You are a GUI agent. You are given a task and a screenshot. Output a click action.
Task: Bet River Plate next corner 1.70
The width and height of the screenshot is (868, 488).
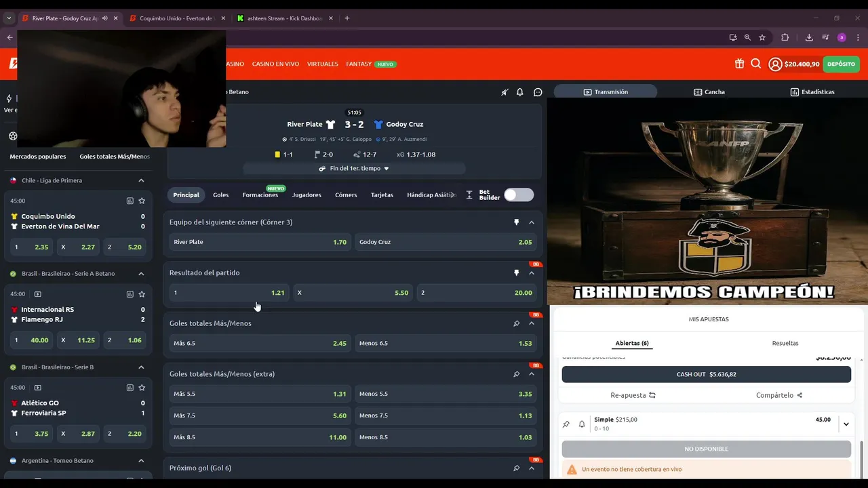(260, 242)
